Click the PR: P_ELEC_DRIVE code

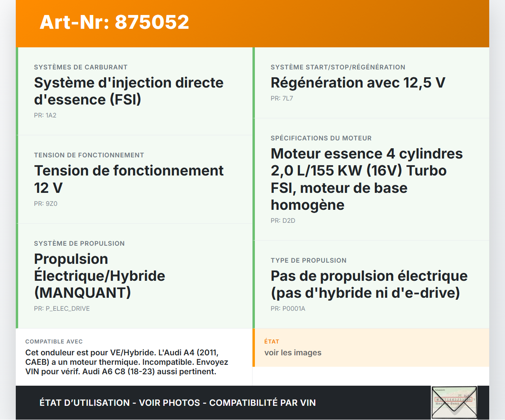coord(62,308)
